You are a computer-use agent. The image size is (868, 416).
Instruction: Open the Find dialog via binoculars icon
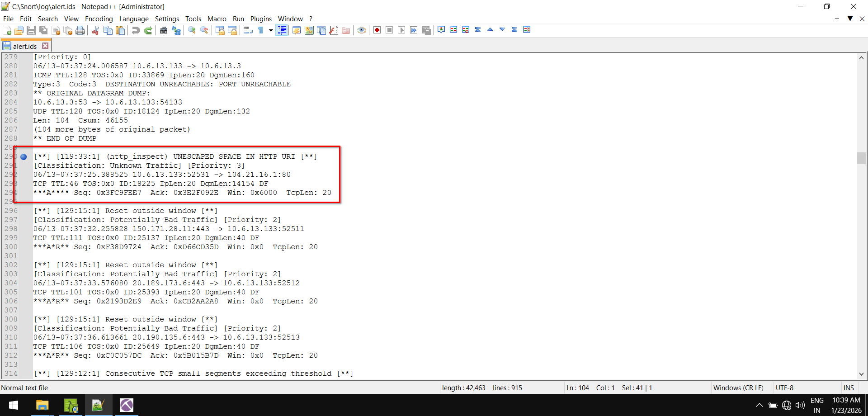pyautogui.click(x=164, y=30)
